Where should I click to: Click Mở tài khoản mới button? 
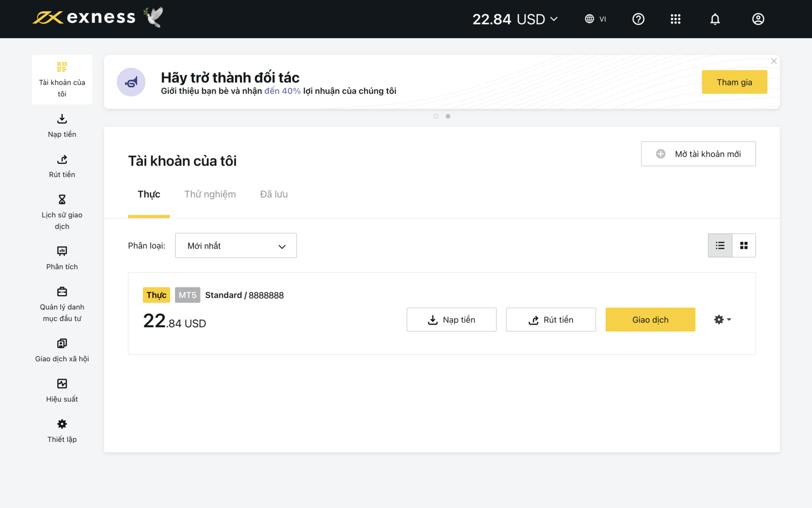(698, 154)
